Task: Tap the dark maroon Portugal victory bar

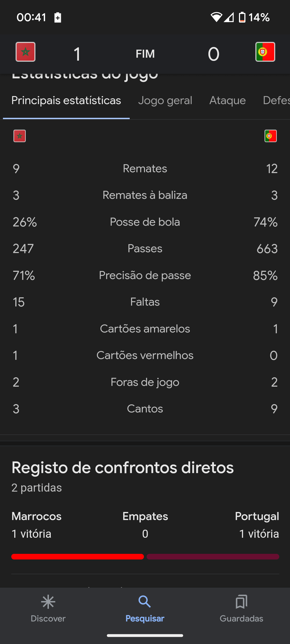Action: pyautogui.click(x=213, y=557)
